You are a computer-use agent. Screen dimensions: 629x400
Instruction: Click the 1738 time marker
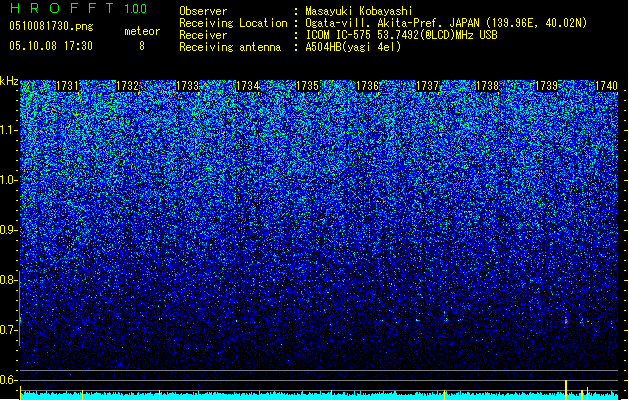pos(487,86)
